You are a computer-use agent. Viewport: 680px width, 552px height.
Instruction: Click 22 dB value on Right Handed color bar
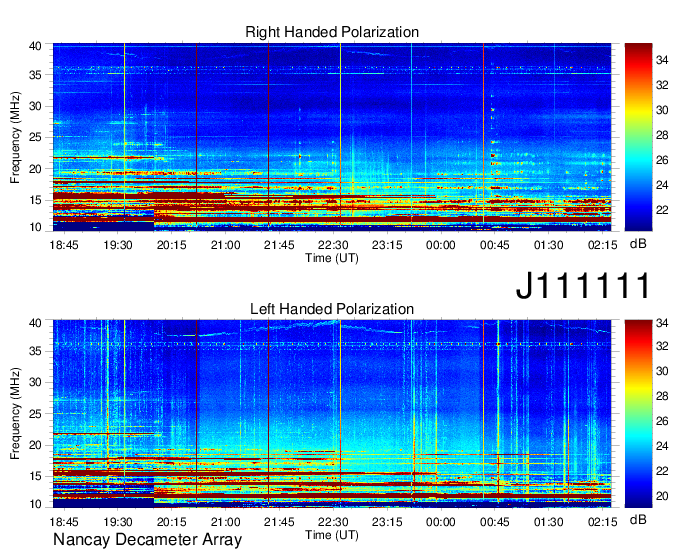662,210
